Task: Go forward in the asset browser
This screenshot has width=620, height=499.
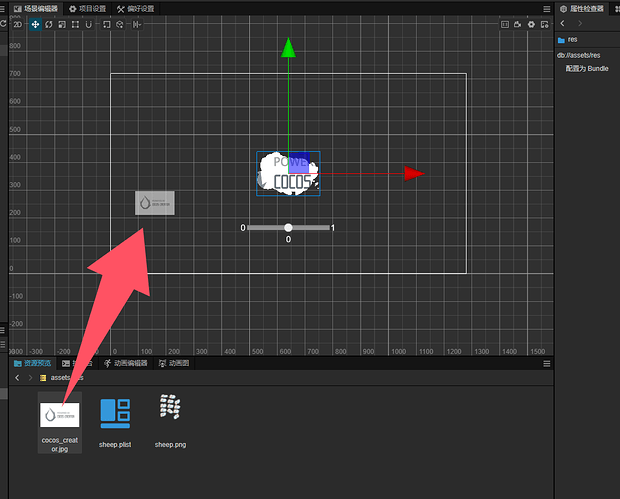Action: coord(30,378)
